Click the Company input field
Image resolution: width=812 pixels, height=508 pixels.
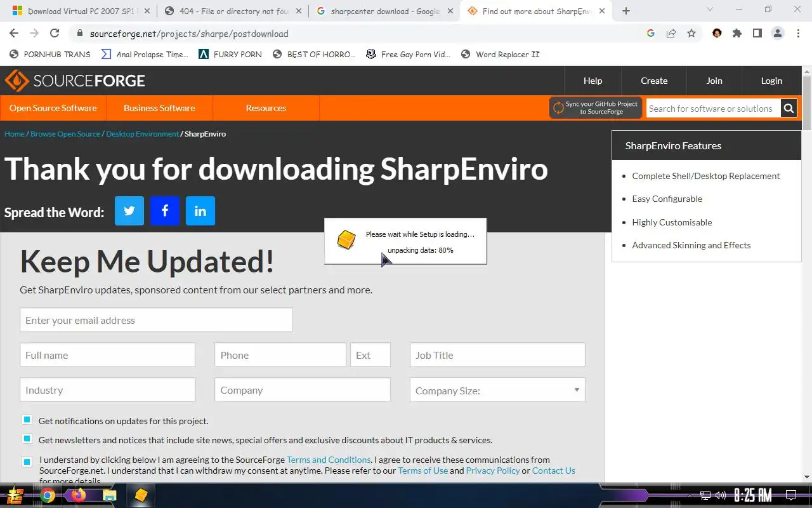point(303,390)
